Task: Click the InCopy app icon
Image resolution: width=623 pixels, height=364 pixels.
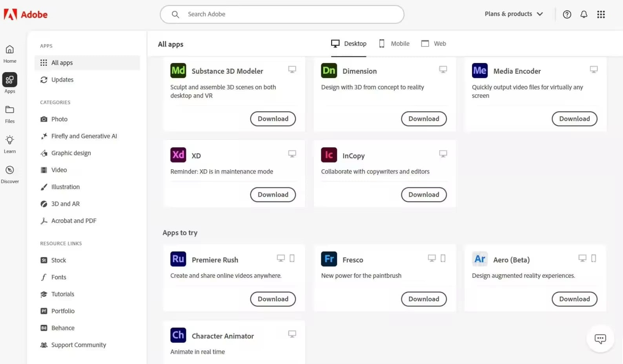Action: [x=329, y=155]
